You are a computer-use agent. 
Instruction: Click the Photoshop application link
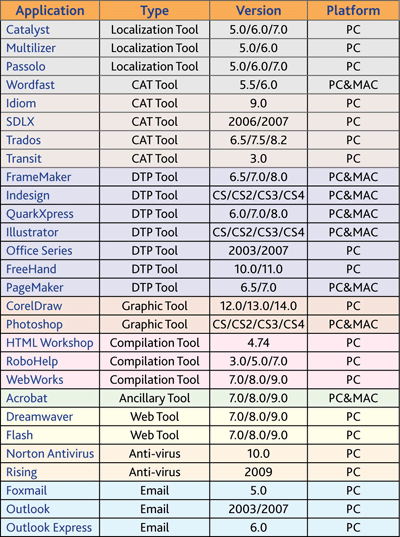[x=34, y=325]
